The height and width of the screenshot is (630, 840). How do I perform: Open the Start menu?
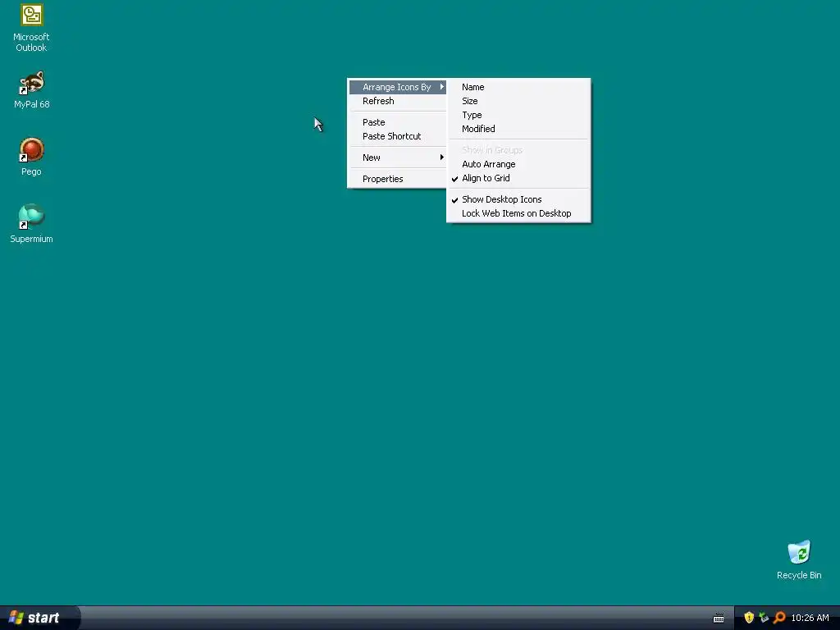[39, 618]
